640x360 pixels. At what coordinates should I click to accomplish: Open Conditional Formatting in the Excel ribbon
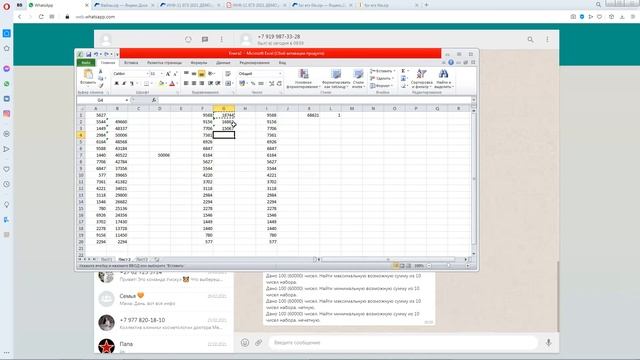coord(303,78)
